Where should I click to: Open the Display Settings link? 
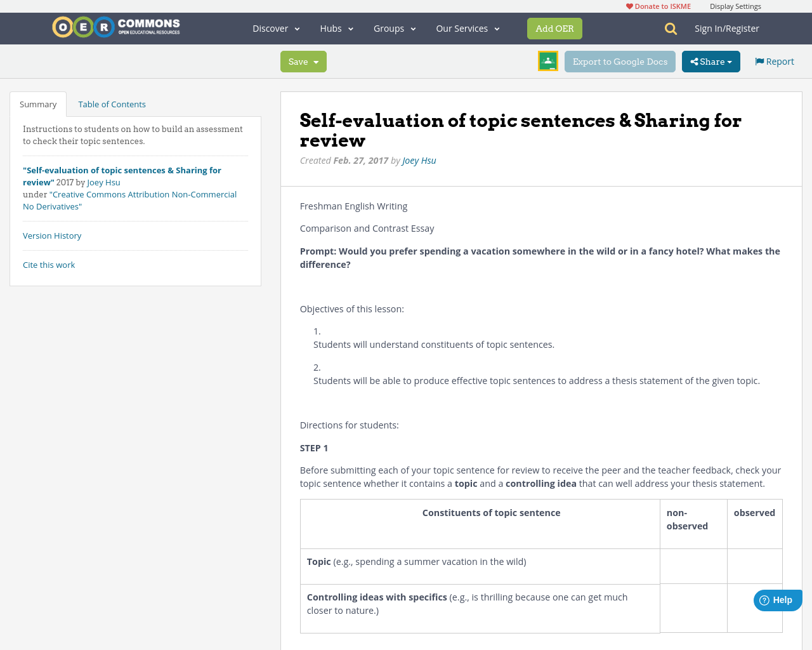click(x=735, y=6)
